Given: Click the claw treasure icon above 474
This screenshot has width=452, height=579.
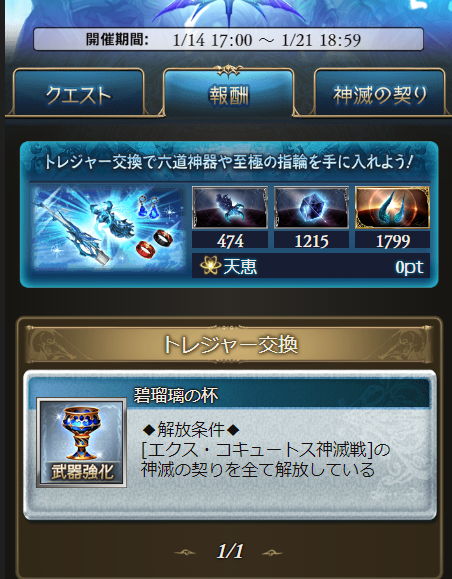Looking at the screenshot, I should pos(230,207).
